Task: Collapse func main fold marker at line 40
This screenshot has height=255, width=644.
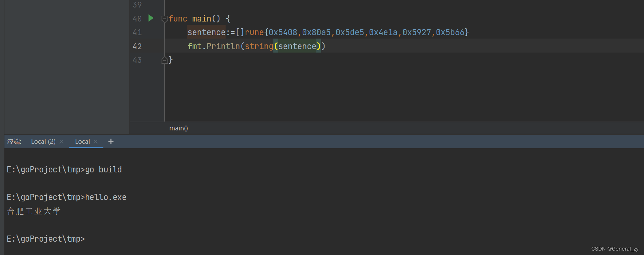Action: [x=164, y=19]
